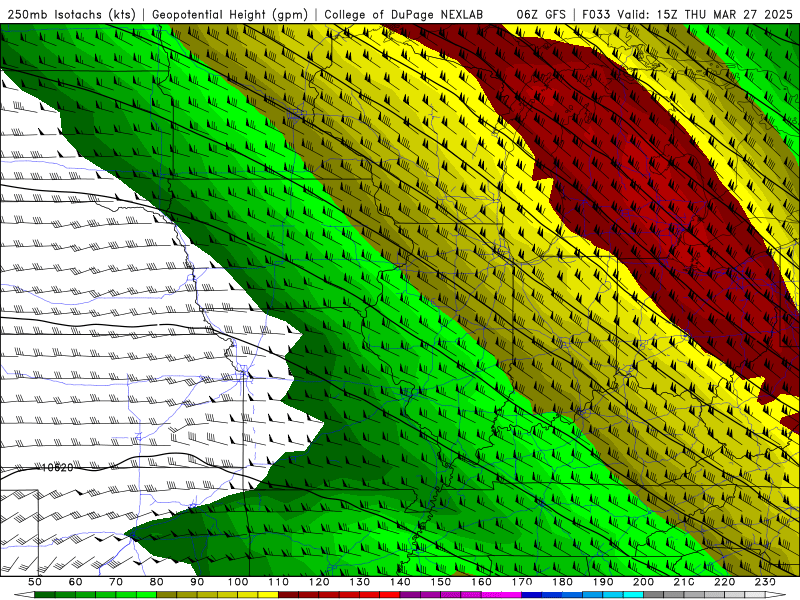Click the "250mb Isotachs (kts)" title text

coord(71,15)
